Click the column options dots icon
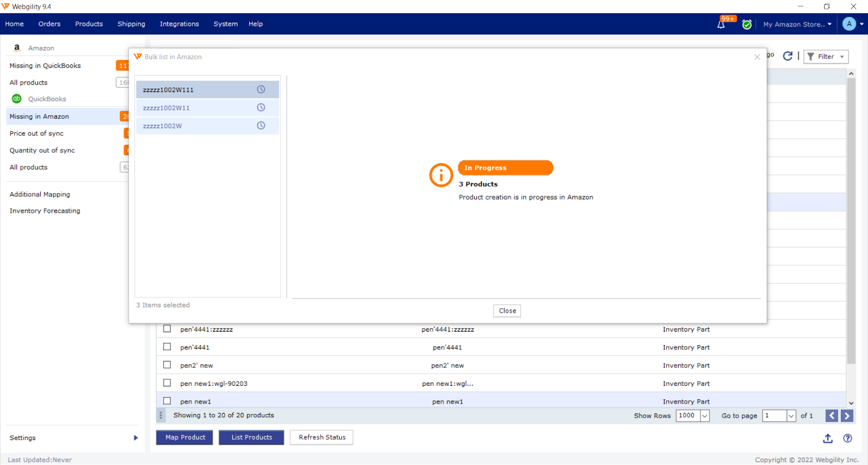The image size is (868, 465). pyautogui.click(x=161, y=416)
